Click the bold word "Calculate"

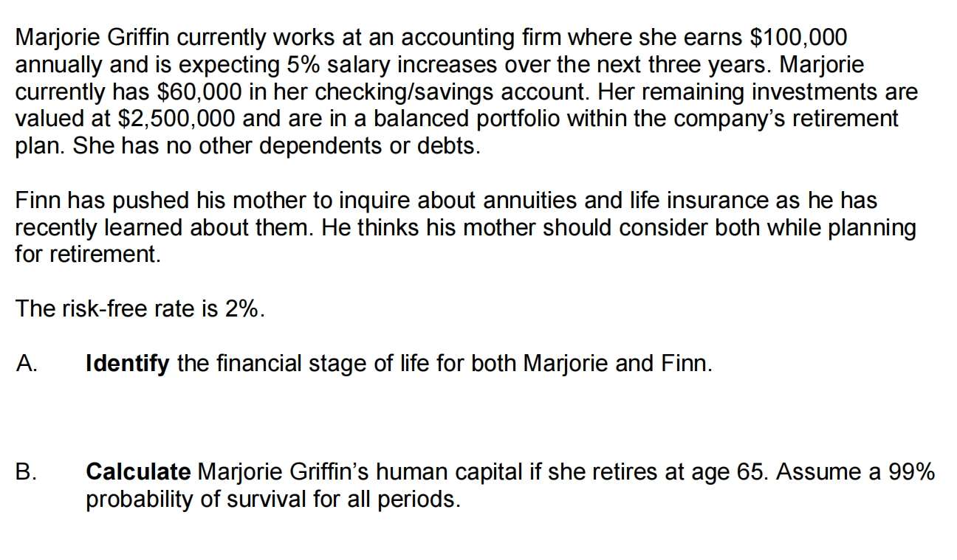[139, 472]
